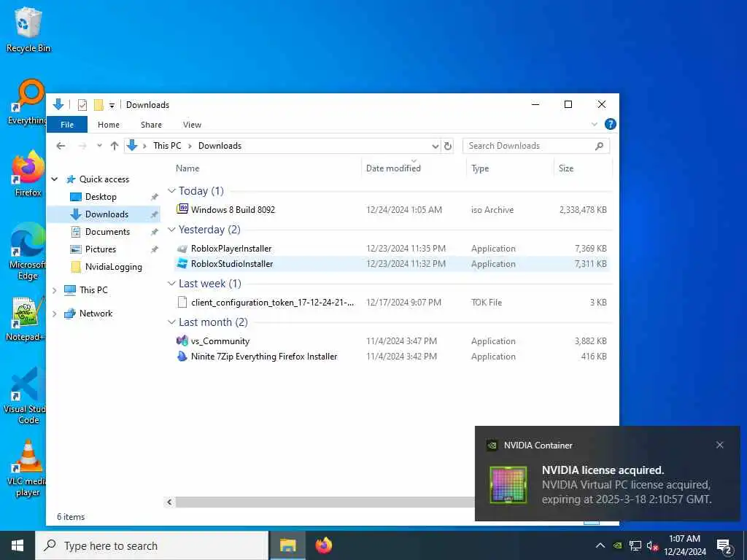The height and width of the screenshot is (560, 747).
Task: Click the horizontal scrollbar track
Action: 324,502
